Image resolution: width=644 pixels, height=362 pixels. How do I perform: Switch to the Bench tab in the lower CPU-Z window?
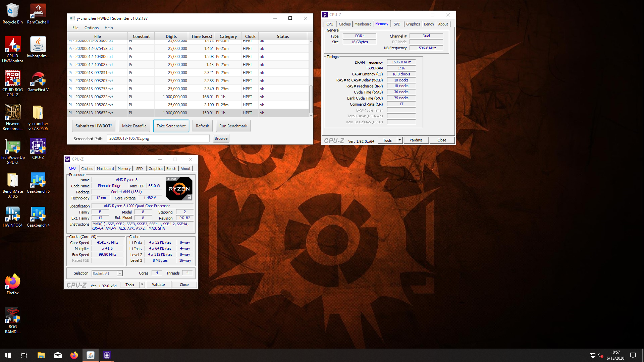point(171,169)
